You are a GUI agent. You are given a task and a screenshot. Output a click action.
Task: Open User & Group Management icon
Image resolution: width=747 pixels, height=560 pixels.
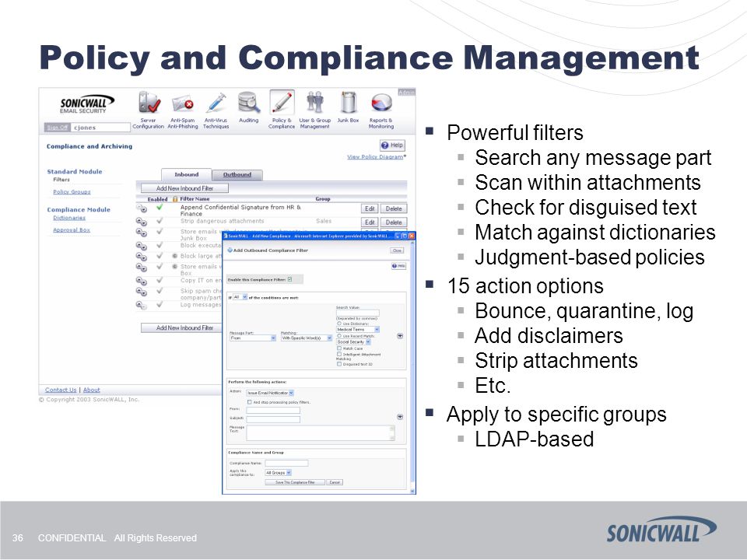tap(315, 103)
